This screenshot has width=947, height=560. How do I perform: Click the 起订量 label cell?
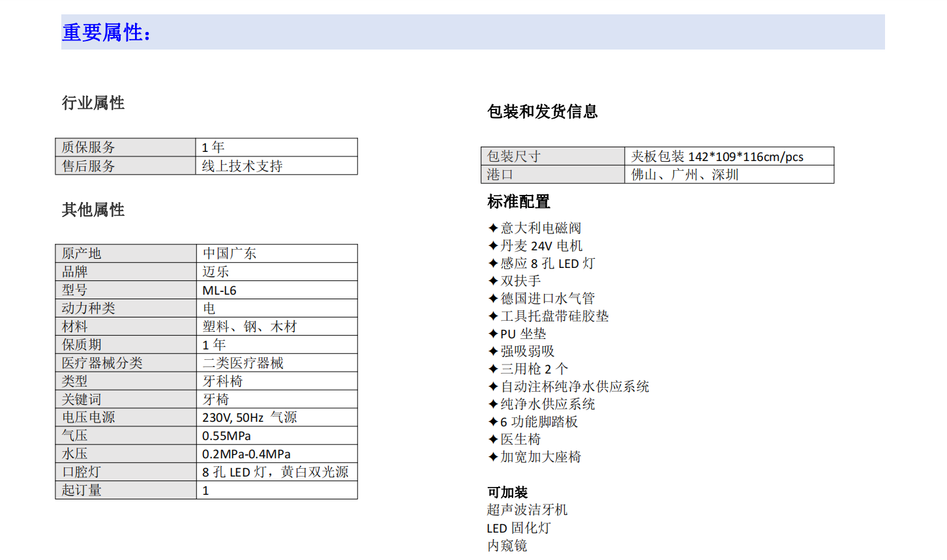[126, 490]
